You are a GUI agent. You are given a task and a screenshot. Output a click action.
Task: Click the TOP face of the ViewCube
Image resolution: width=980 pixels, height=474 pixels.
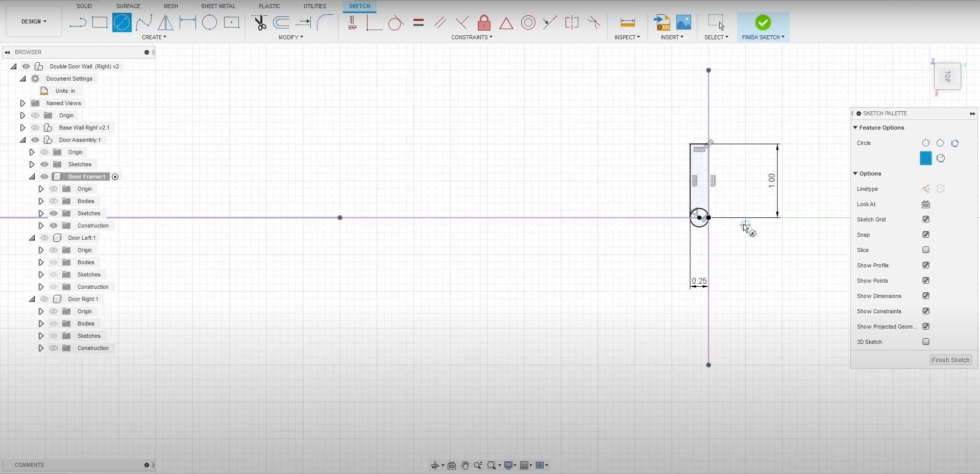click(947, 77)
